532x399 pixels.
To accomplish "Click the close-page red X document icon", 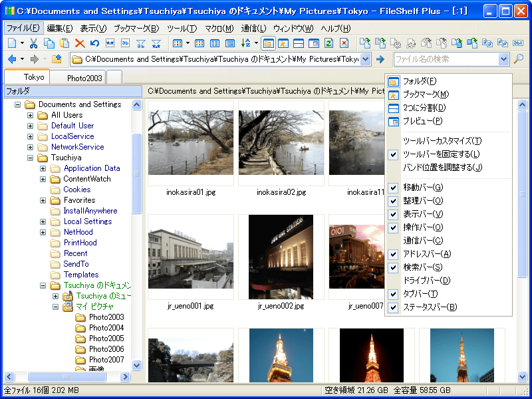I will (344, 43).
